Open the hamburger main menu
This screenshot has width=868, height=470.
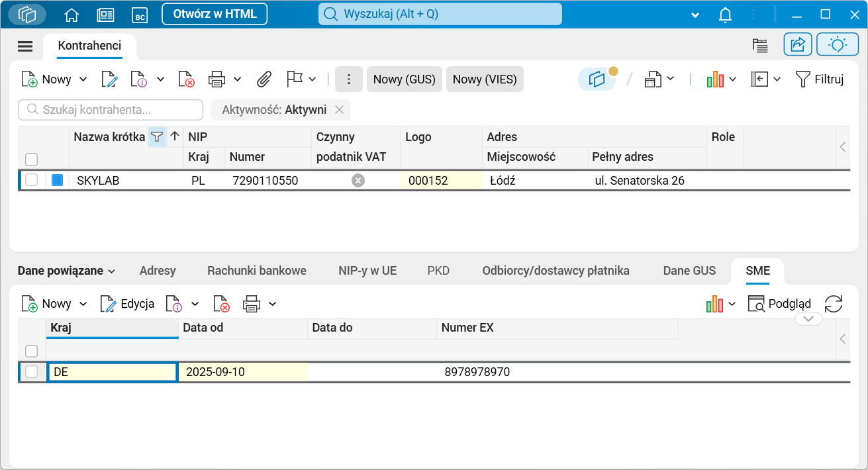[x=25, y=46]
